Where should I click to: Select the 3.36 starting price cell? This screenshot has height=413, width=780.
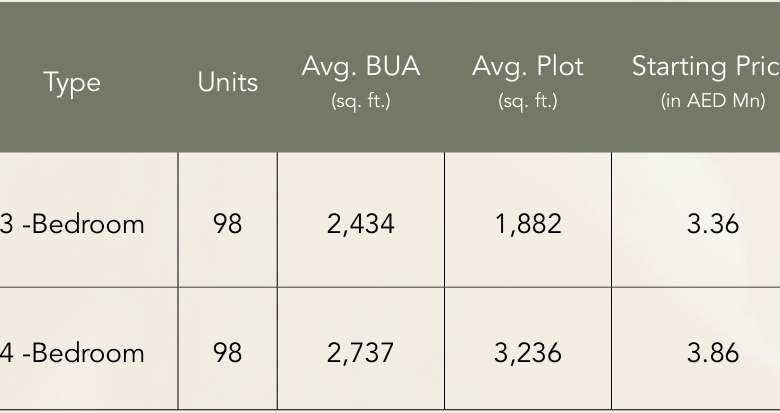[x=713, y=224]
